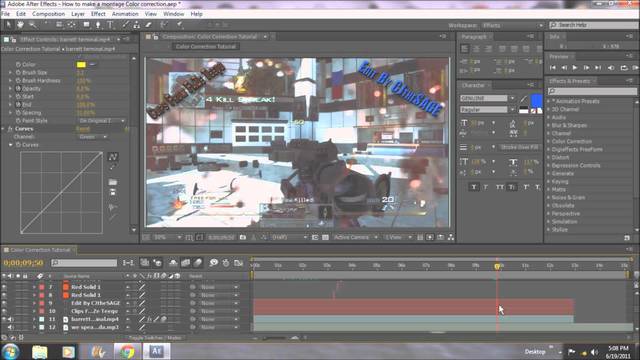Toggle Preview loop option icon
640x360 pixels.
[624, 68]
